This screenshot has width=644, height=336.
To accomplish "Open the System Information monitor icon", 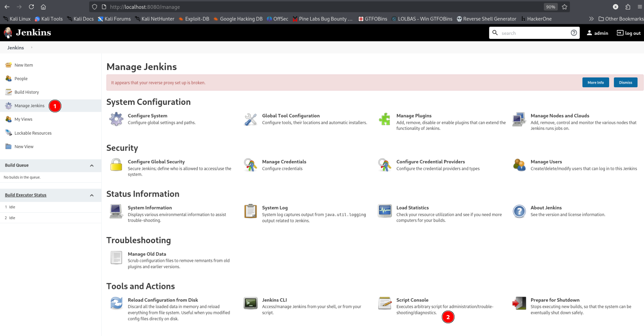I will click(116, 211).
